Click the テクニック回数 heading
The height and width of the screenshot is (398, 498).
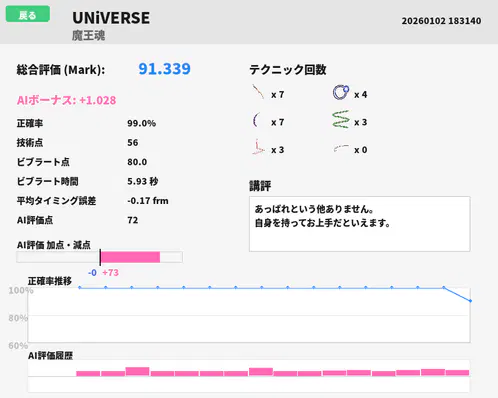pos(288,70)
